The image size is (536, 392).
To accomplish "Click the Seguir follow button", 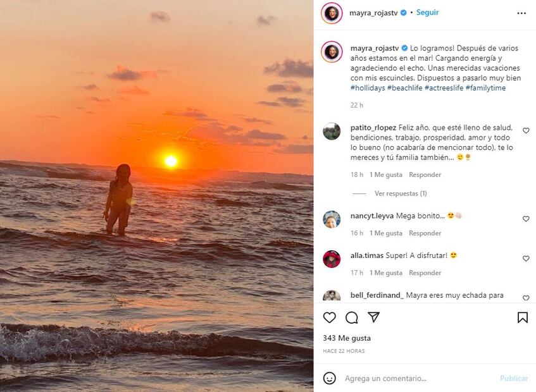I will click(428, 13).
